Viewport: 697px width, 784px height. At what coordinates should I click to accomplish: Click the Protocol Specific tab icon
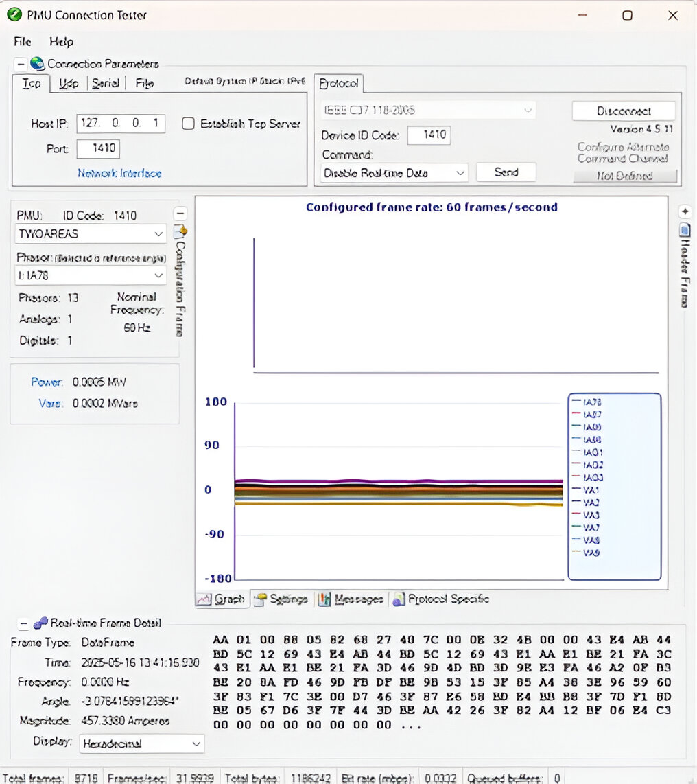pyautogui.click(x=399, y=599)
